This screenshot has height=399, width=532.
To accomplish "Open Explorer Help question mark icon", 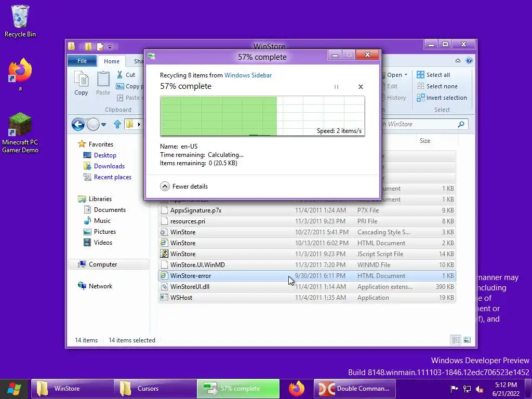I will pos(469,61).
